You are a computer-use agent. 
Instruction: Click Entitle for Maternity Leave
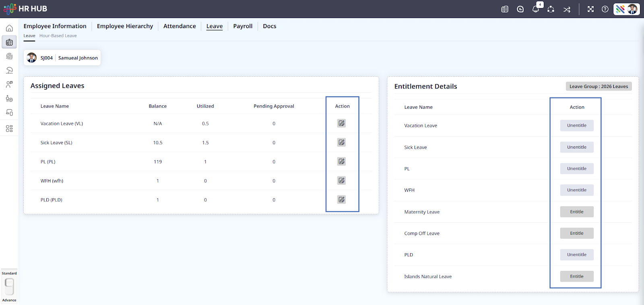pos(576,212)
